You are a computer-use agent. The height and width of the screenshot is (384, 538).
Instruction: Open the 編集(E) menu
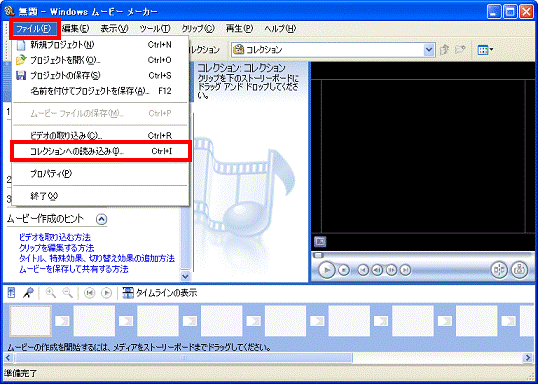pyautogui.click(x=75, y=28)
